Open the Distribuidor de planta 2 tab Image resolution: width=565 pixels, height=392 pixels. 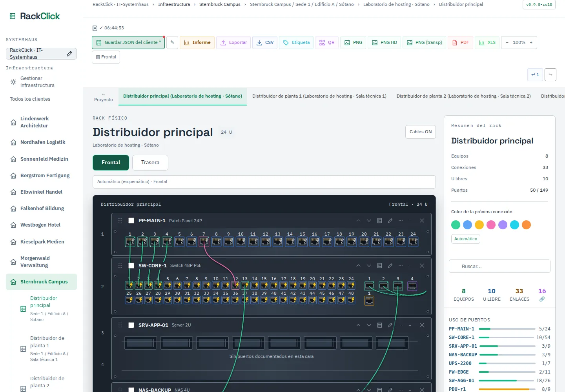point(464,96)
